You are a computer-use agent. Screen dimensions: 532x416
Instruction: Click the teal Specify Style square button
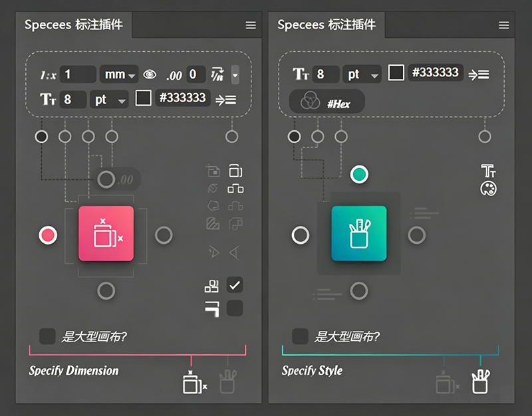tap(359, 234)
